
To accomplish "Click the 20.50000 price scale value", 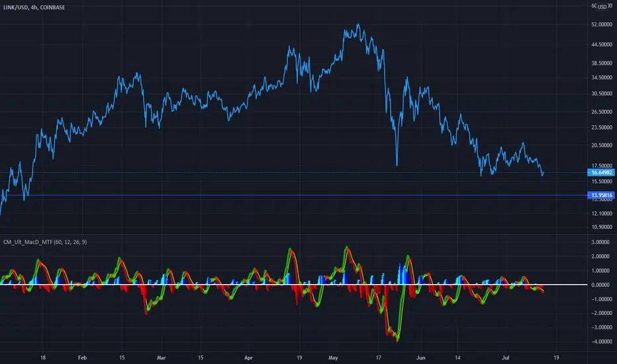I will pos(602,145).
